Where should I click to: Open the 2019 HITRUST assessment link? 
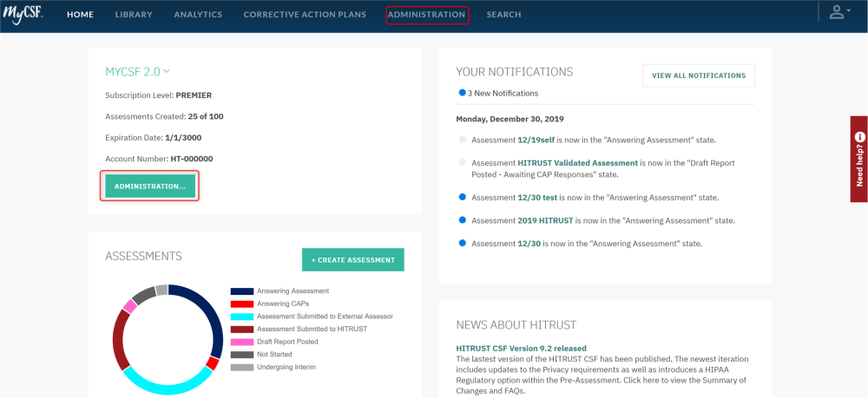[545, 220]
